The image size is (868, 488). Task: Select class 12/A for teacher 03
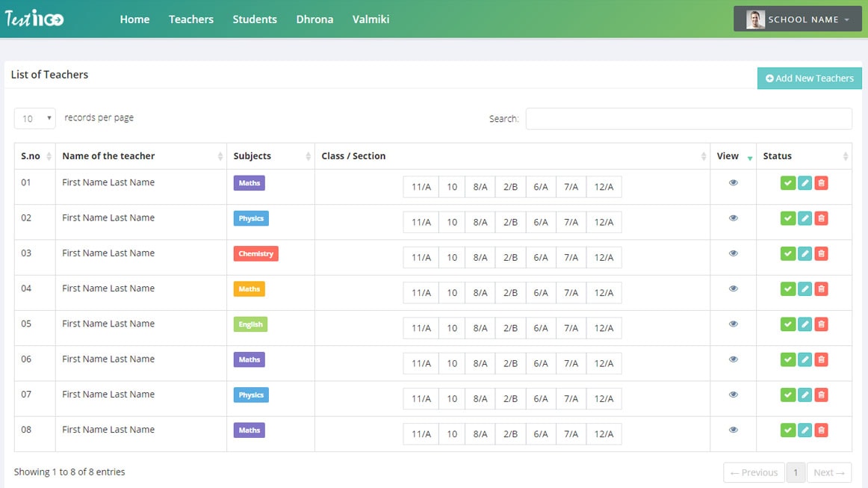pos(604,258)
